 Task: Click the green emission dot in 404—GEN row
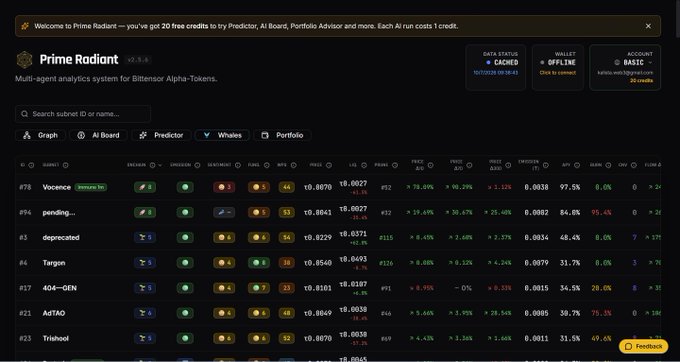185,288
